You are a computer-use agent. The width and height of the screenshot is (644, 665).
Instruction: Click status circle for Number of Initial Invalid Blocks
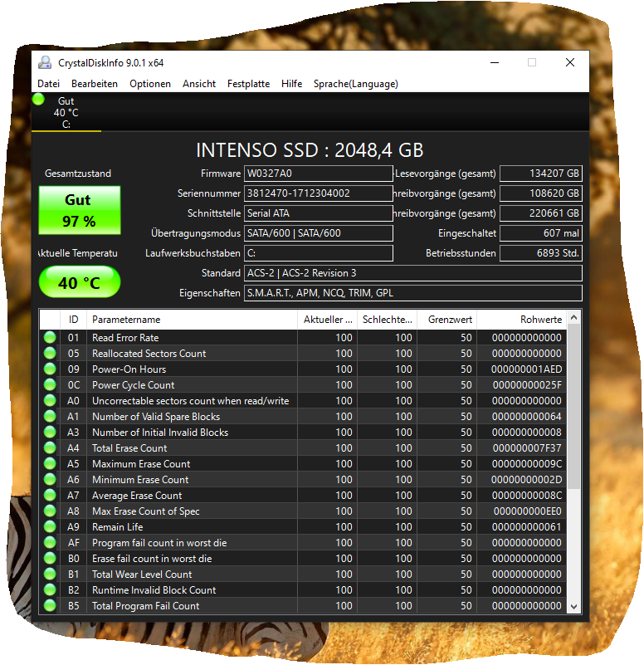pyautogui.click(x=50, y=433)
